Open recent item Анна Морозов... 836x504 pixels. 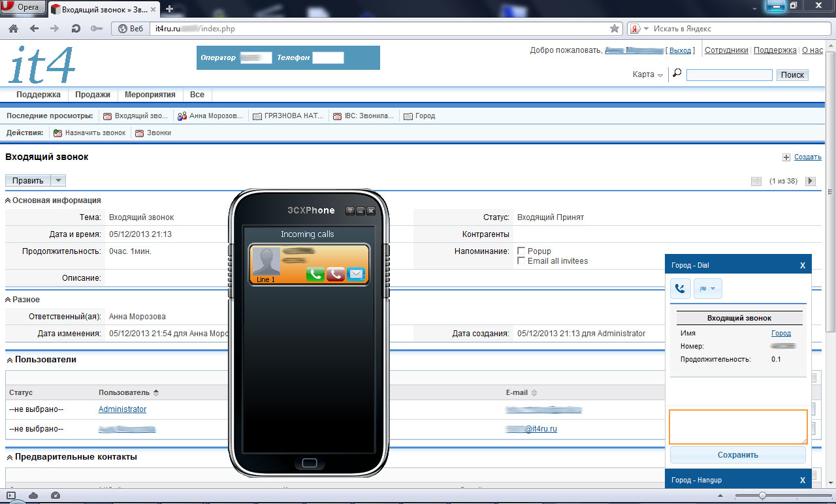tap(211, 116)
